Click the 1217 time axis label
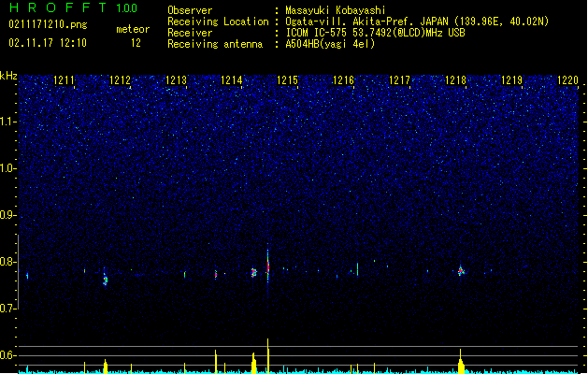Viewport: 588px width, 374px height. pyautogui.click(x=400, y=80)
